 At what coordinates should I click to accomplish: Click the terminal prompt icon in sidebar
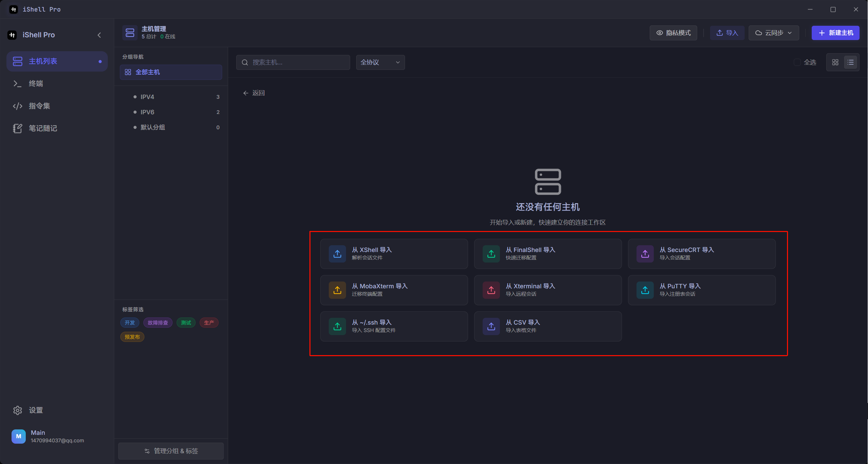pyautogui.click(x=18, y=83)
